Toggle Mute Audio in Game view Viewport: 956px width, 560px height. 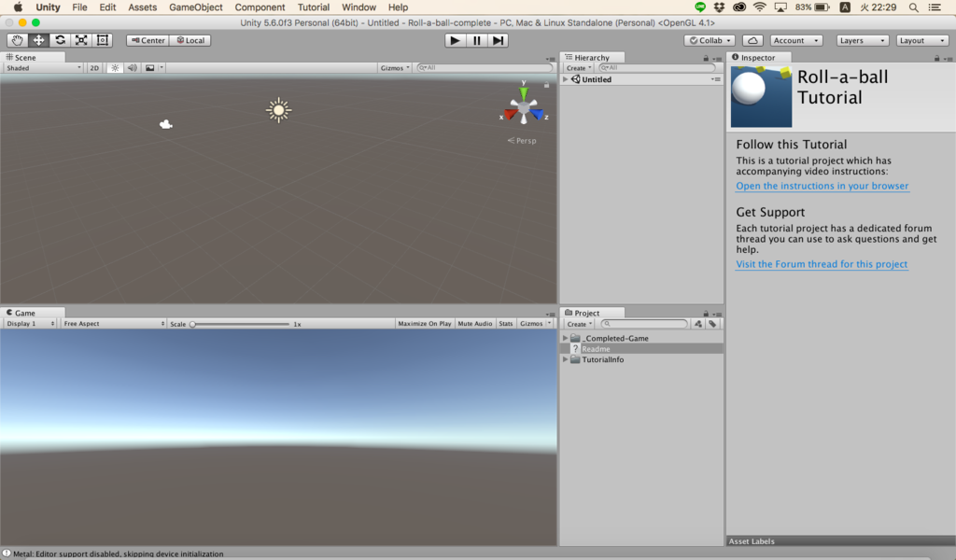coord(474,324)
